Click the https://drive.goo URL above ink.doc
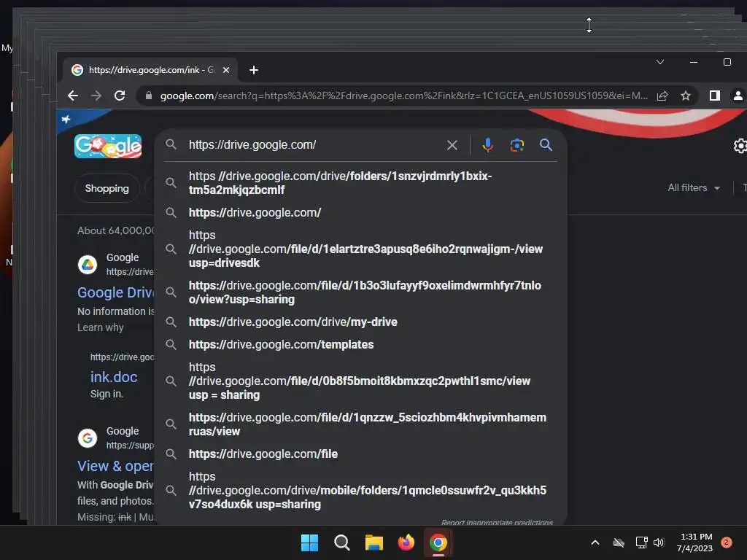747x560 pixels. (122, 357)
